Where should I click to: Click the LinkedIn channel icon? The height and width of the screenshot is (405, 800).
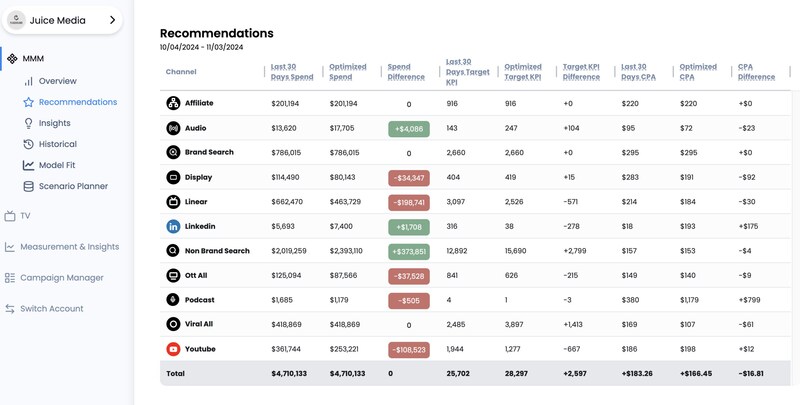point(173,226)
